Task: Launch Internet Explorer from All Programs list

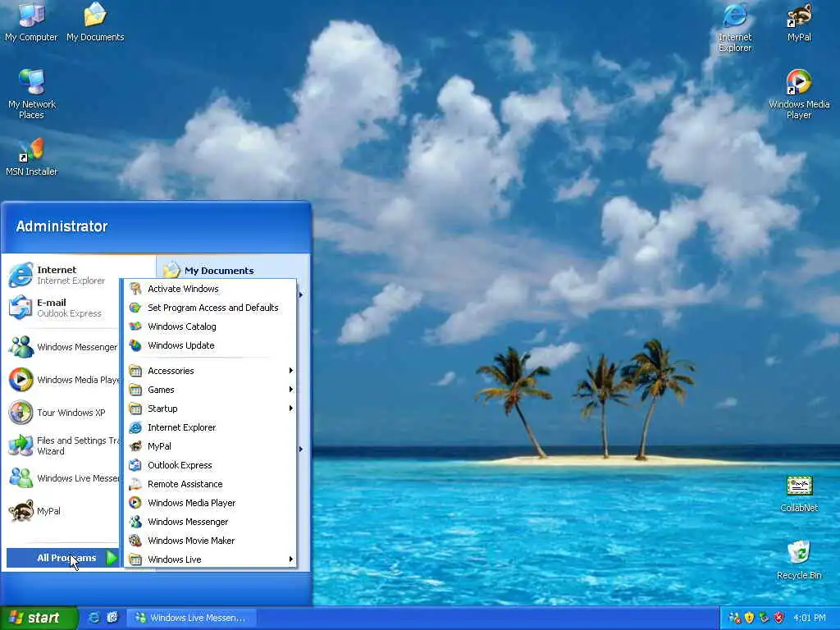Action: coord(210,427)
